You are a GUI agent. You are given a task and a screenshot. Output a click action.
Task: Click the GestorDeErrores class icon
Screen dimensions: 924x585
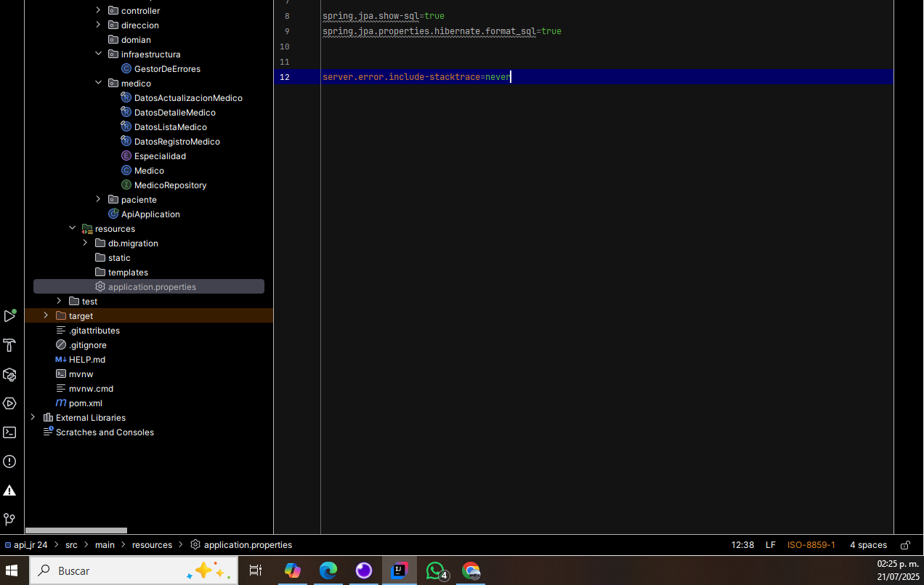point(126,69)
